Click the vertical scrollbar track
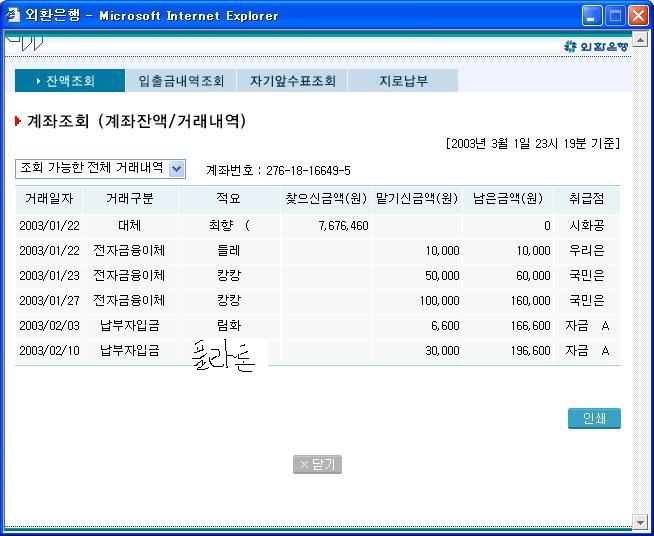The image size is (654, 536). pyautogui.click(x=641, y=280)
